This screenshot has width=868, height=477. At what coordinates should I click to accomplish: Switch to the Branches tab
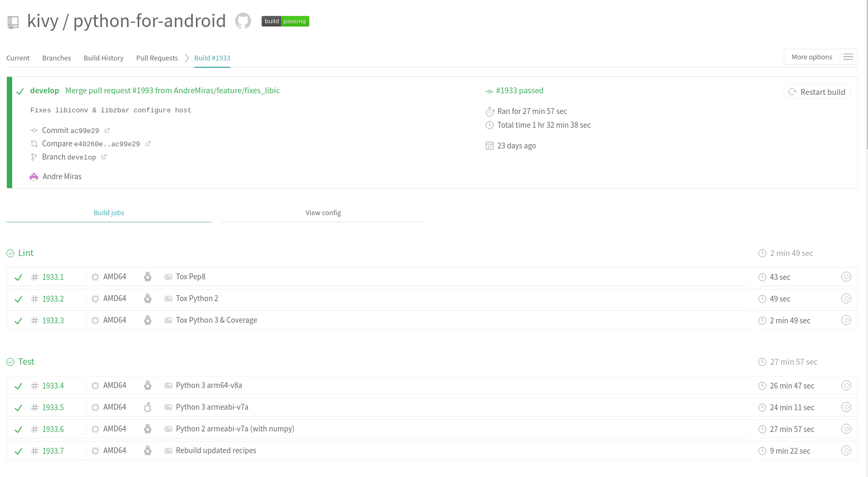pos(57,58)
